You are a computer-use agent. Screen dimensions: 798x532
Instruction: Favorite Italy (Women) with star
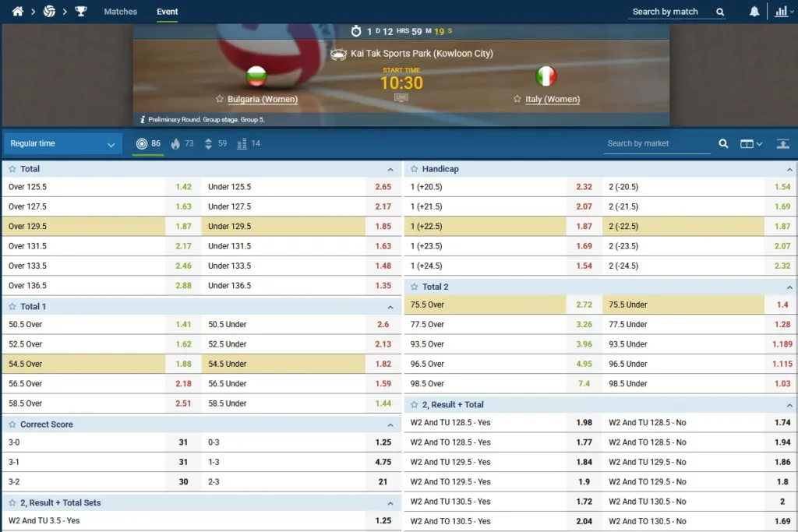pyautogui.click(x=517, y=100)
